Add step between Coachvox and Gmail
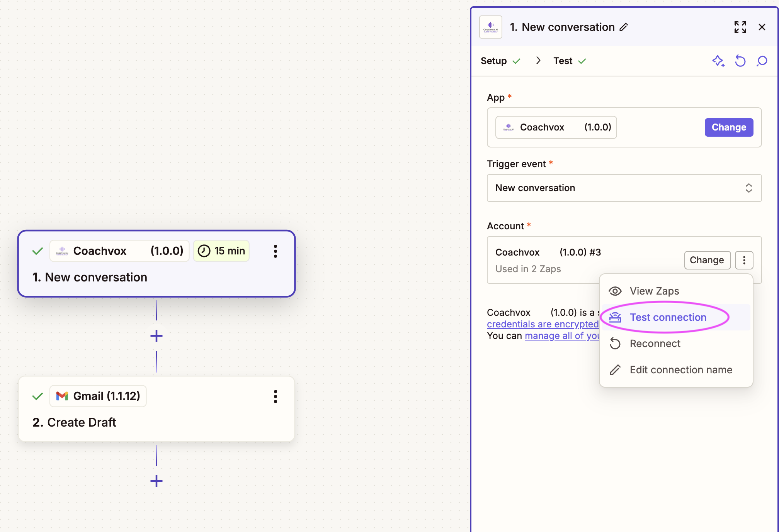The image size is (779, 532). point(156,336)
